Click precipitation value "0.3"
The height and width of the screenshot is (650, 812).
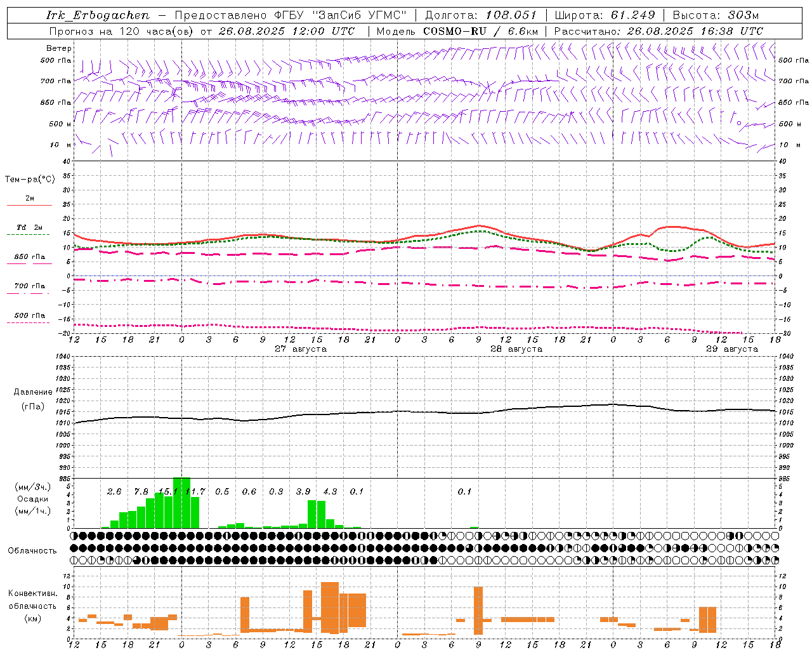point(276,492)
